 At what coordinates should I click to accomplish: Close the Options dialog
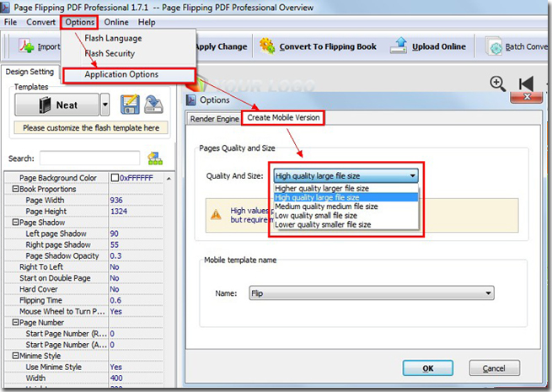click(x=526, y=97)
